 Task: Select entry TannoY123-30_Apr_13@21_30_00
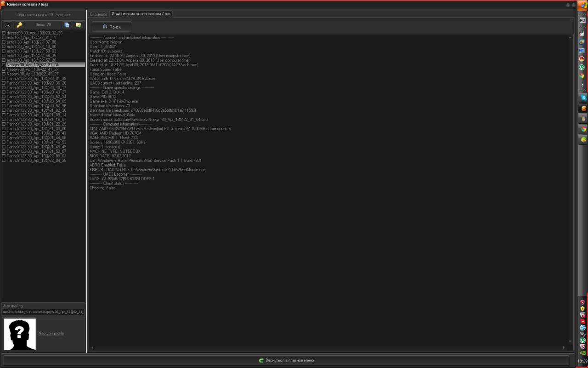[36, 129]
